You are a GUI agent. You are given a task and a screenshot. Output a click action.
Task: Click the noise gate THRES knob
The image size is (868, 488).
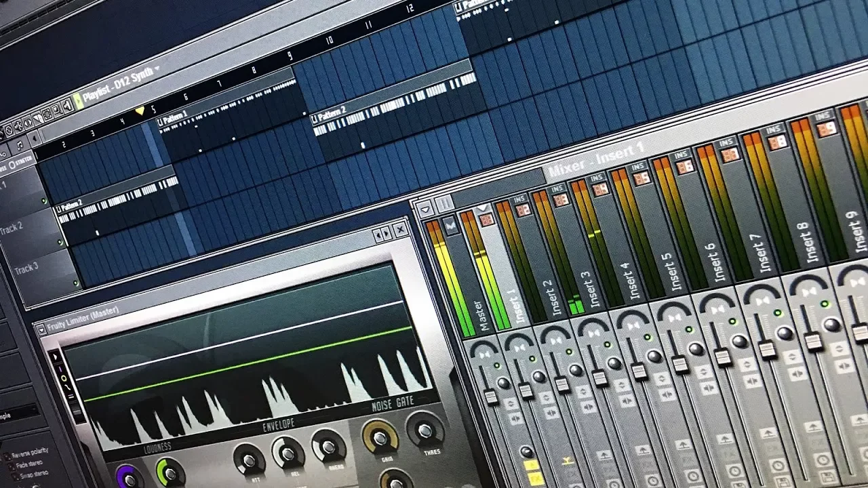coord(425,430)
